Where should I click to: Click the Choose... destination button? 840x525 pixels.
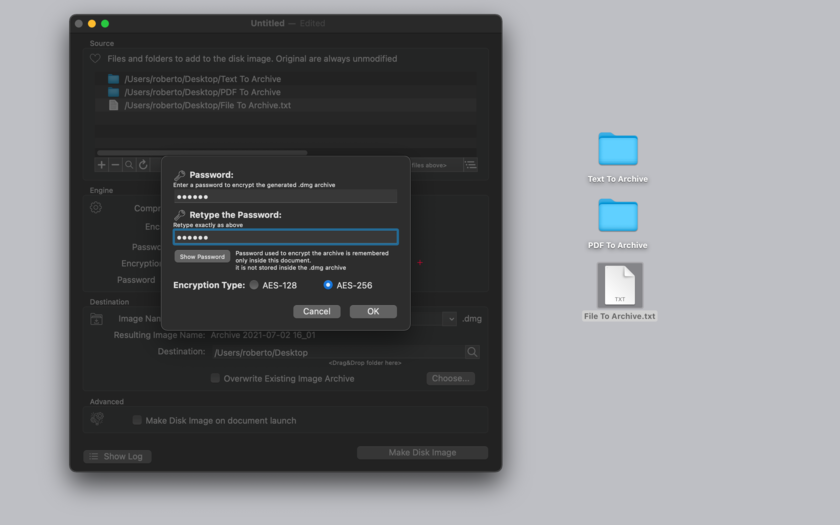pos(451,378)
